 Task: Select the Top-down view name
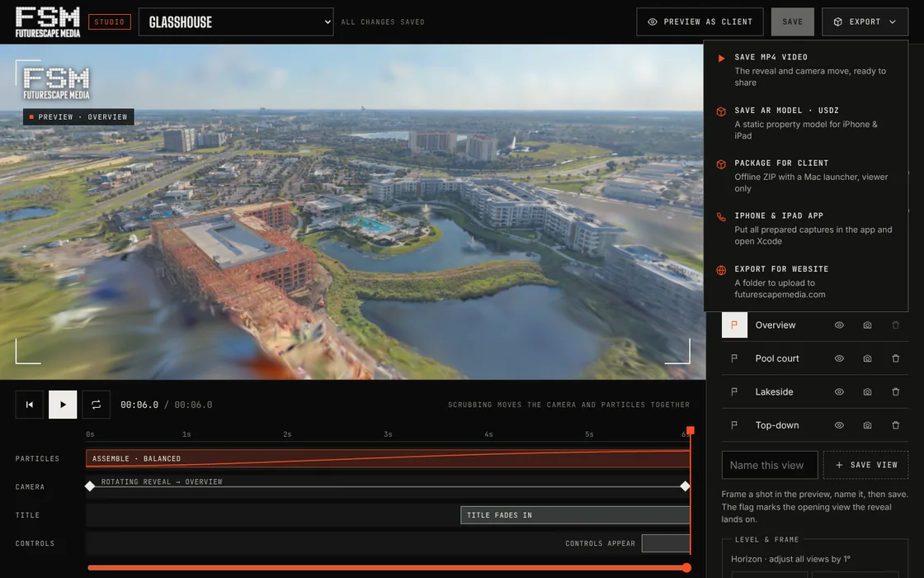click(777, 425)
